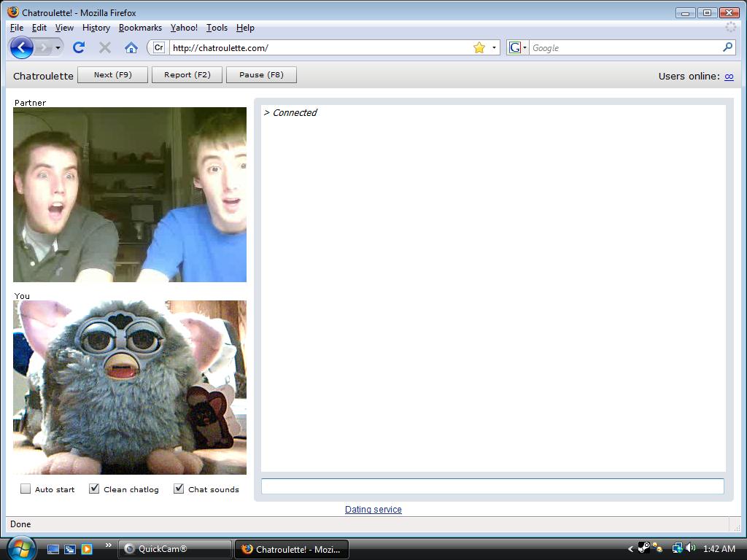
Task: Click the Stop loading X icon
Action: [x=105, y=47]
